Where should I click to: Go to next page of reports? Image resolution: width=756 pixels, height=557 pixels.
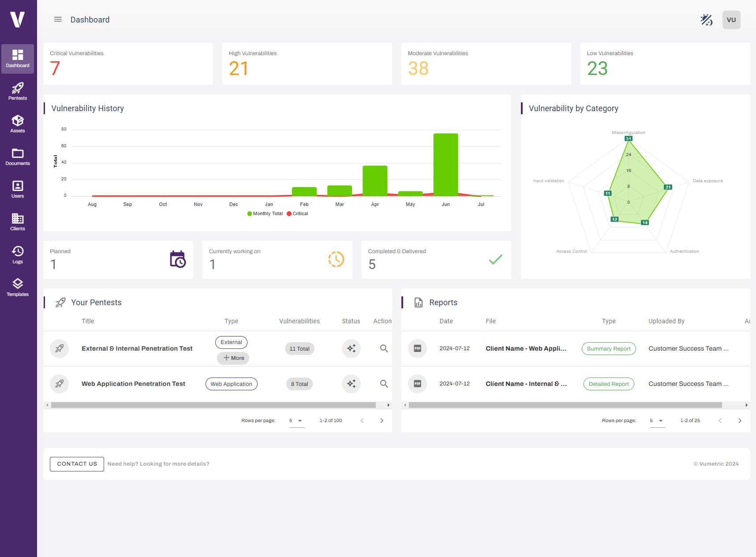[x=740, y=421]
